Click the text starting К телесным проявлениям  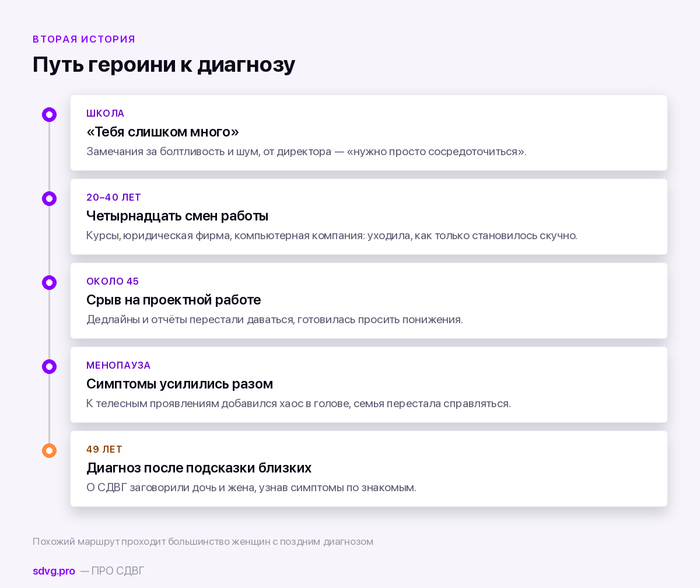pos(299,404)
